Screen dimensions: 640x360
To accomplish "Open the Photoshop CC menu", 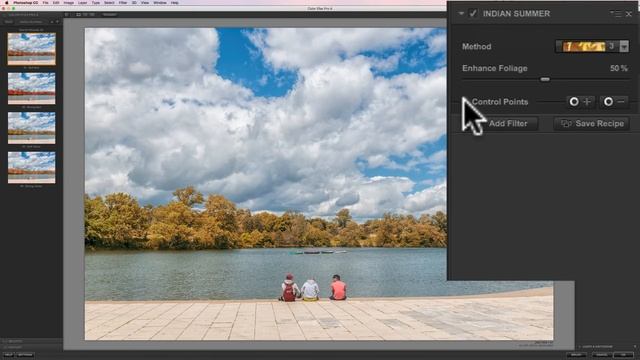I will point(25,2).
